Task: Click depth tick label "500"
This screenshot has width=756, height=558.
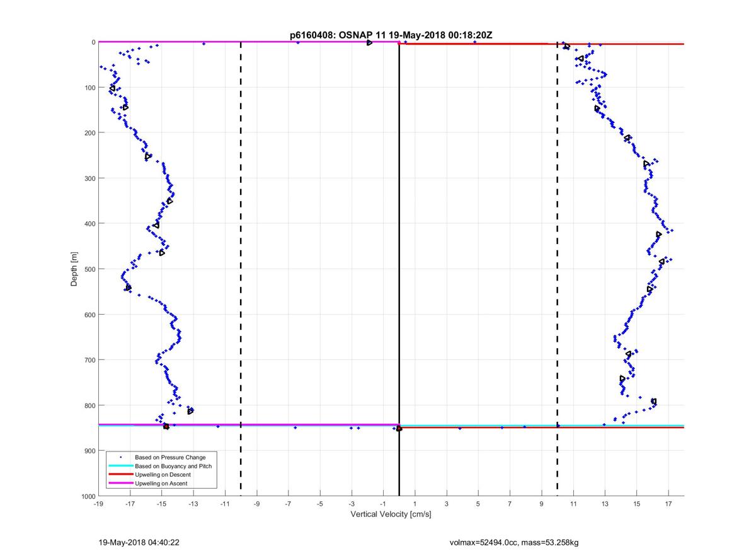Action: click(x=90, y=269)
